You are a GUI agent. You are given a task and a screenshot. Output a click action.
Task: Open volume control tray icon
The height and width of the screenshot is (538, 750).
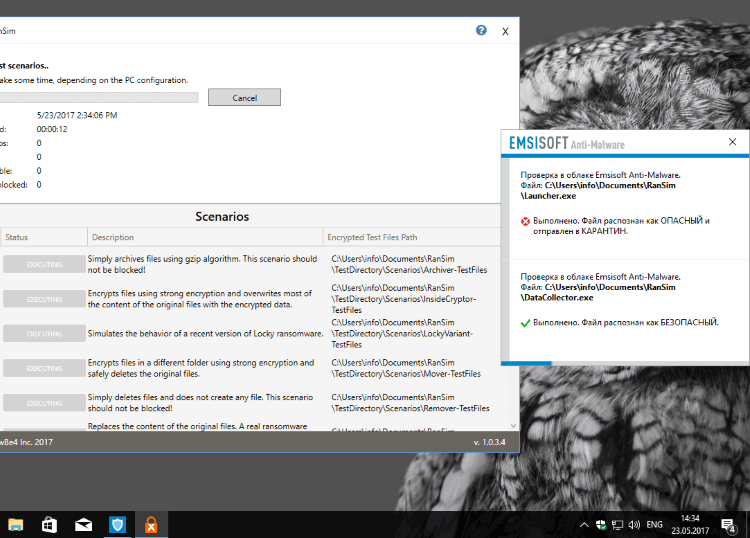tap(634, 525)
